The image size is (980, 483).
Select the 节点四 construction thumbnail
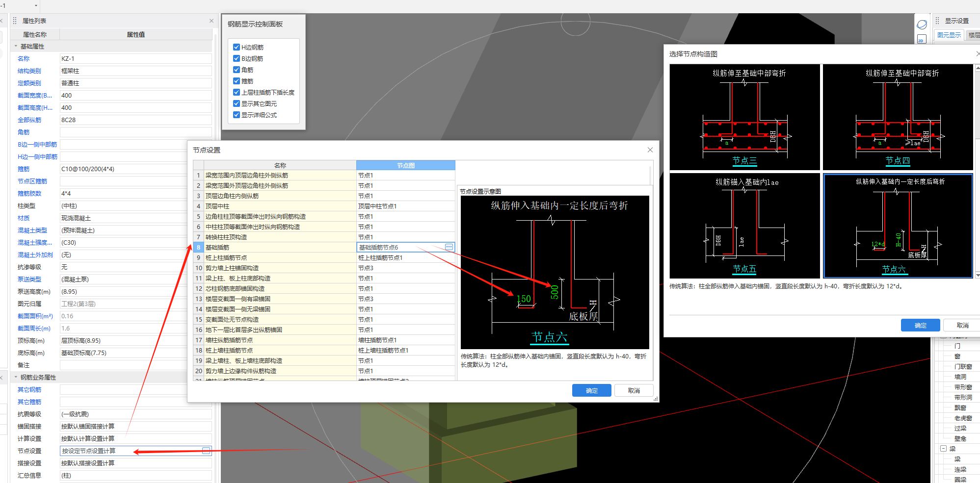point(898,117)
